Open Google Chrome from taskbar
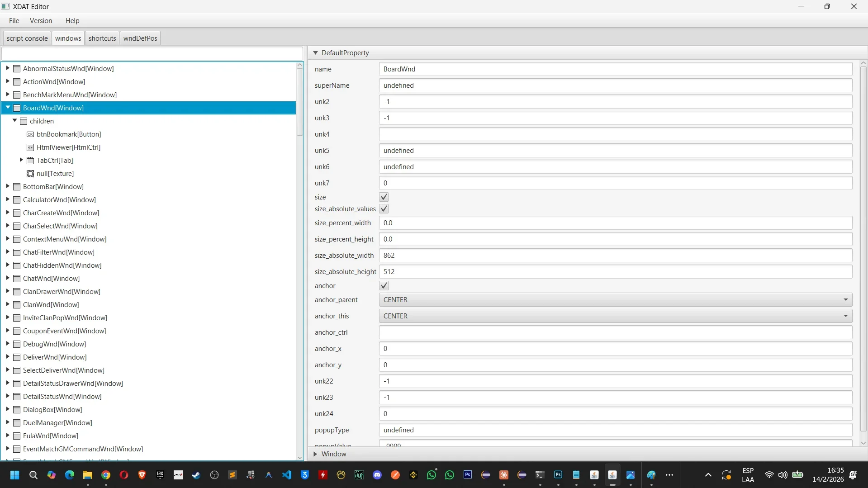The height and width of the screenshot is (488, 868). [x=106, y=475]
